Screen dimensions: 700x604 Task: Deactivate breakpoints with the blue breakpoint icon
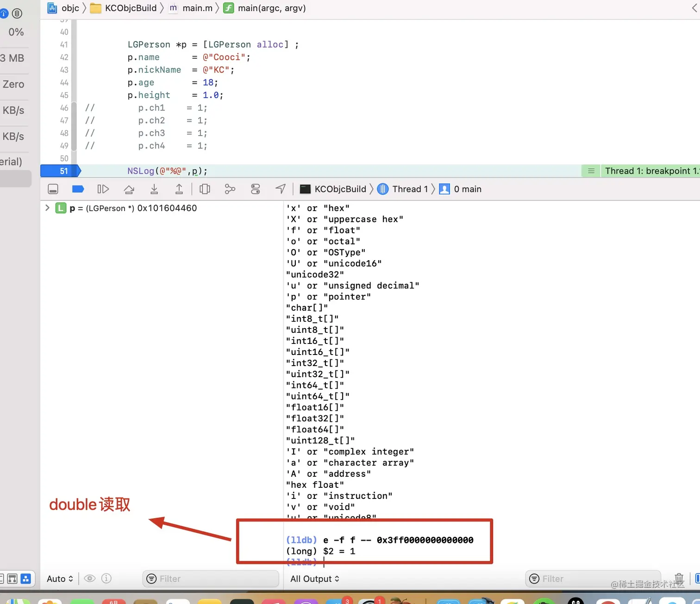(x=78, y=189)
